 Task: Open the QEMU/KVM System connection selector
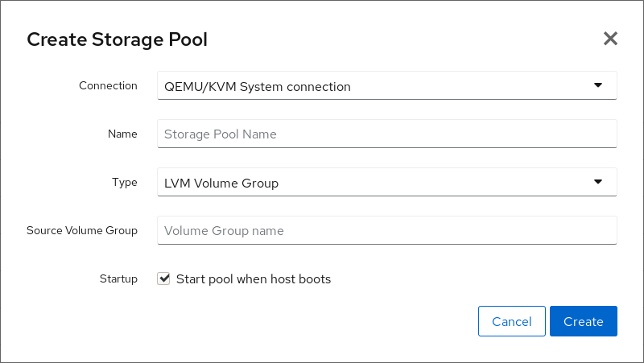pos(386,86)
